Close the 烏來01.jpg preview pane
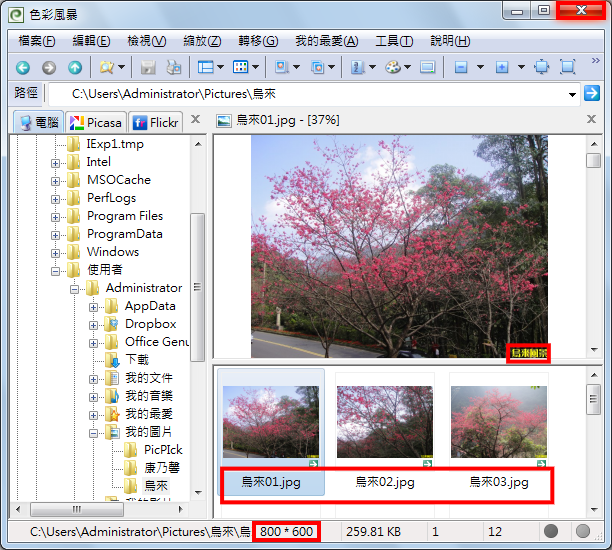Viewport: 612px width, 550px height. tap(591, 119)
